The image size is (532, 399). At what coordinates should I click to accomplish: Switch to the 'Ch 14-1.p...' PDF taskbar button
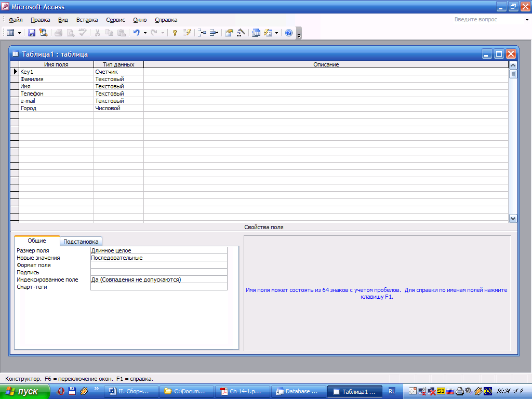pyautogui.click(x=242, y=392)
